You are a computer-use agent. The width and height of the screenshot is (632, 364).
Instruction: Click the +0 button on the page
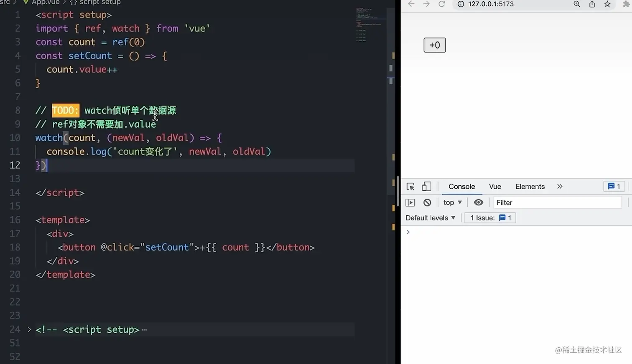[435, 45]
